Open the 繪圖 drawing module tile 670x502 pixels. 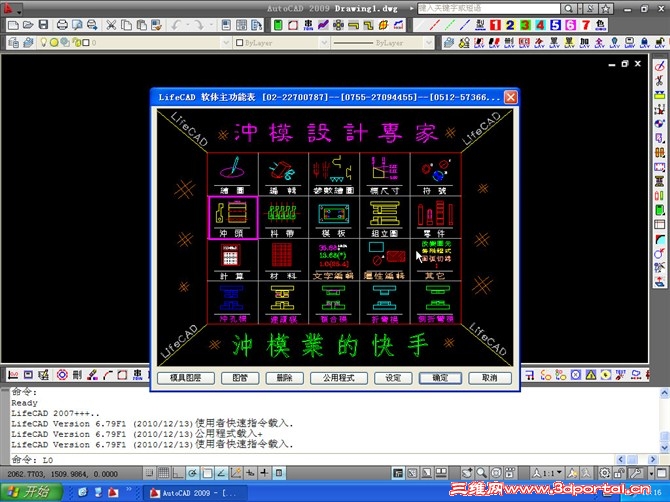coord(233,174)
